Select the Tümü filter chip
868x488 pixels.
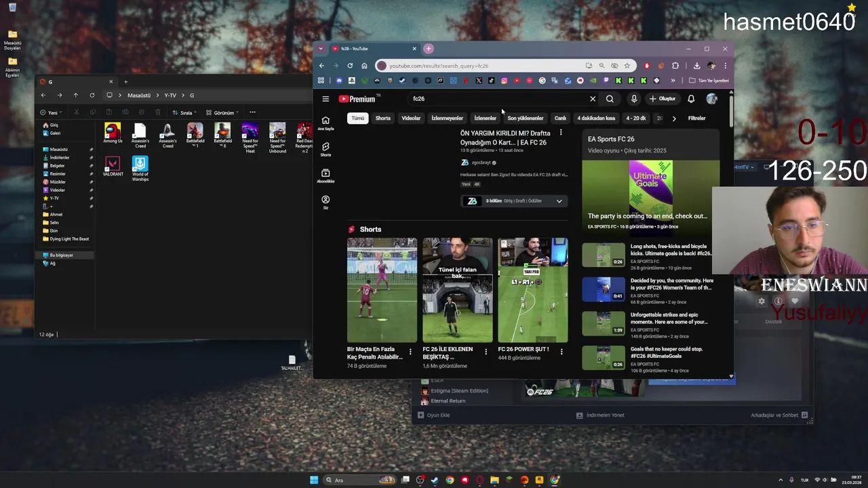click(x=357, y=118)
